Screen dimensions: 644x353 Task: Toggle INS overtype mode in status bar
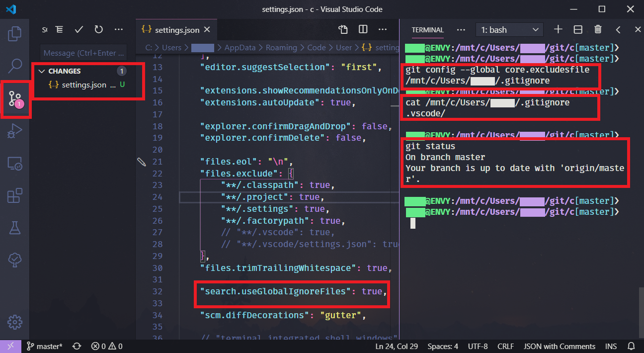tap(611, 346)
